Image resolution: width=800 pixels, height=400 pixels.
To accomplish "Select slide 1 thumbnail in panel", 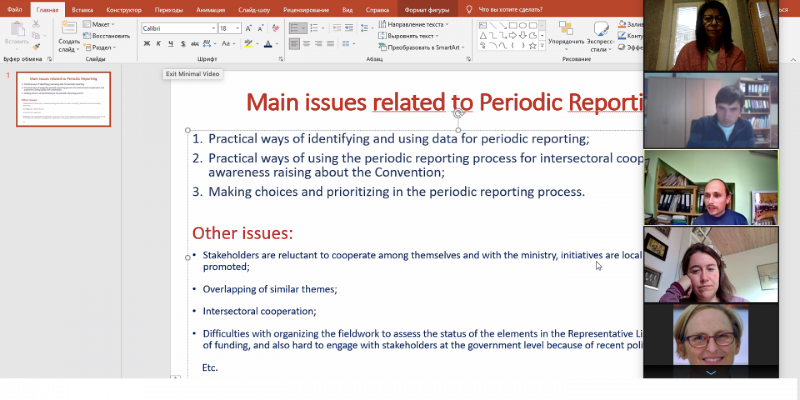I will point(63,99).
